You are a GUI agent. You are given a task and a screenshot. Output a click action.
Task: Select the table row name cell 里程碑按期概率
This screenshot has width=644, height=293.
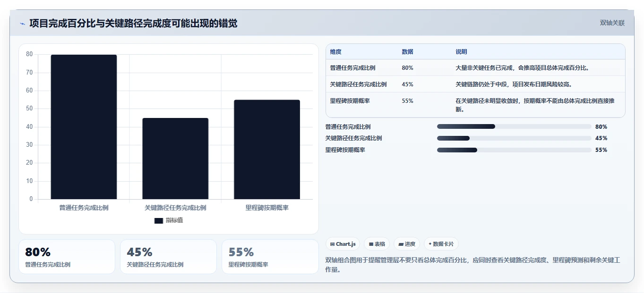click(x=350, y=101)
